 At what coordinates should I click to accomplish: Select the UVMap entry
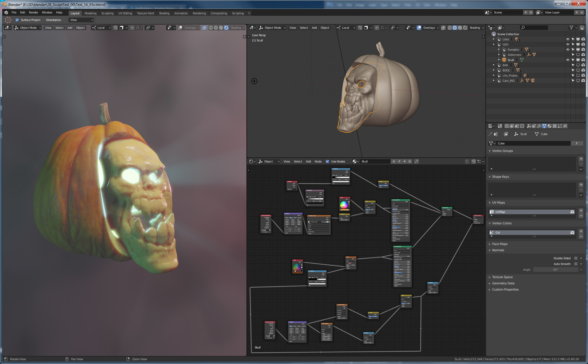click(x=532, y=212)
